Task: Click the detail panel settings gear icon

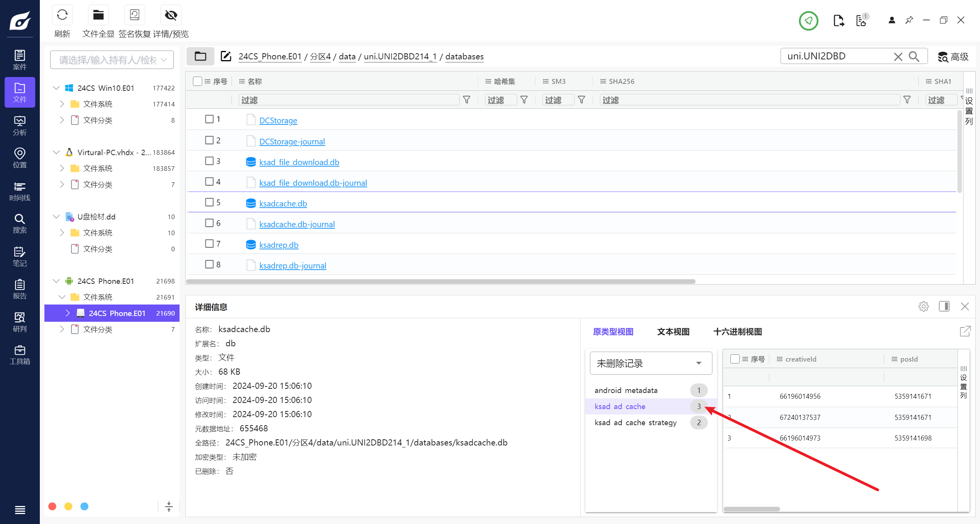Action: 923,306
